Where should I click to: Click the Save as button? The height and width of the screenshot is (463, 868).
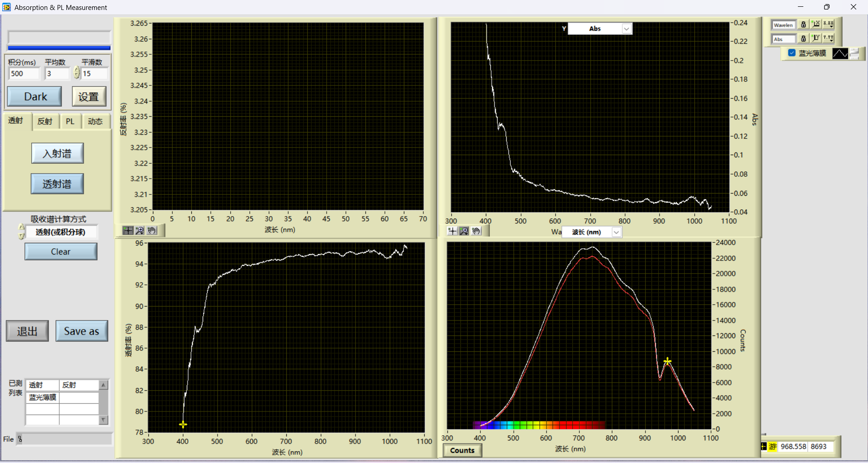tap(81, 331)
